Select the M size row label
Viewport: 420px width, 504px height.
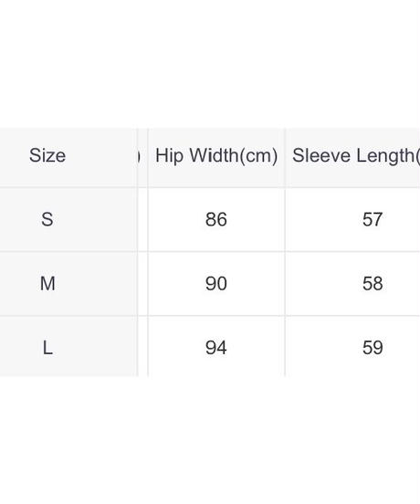click(x=47, y=283)
